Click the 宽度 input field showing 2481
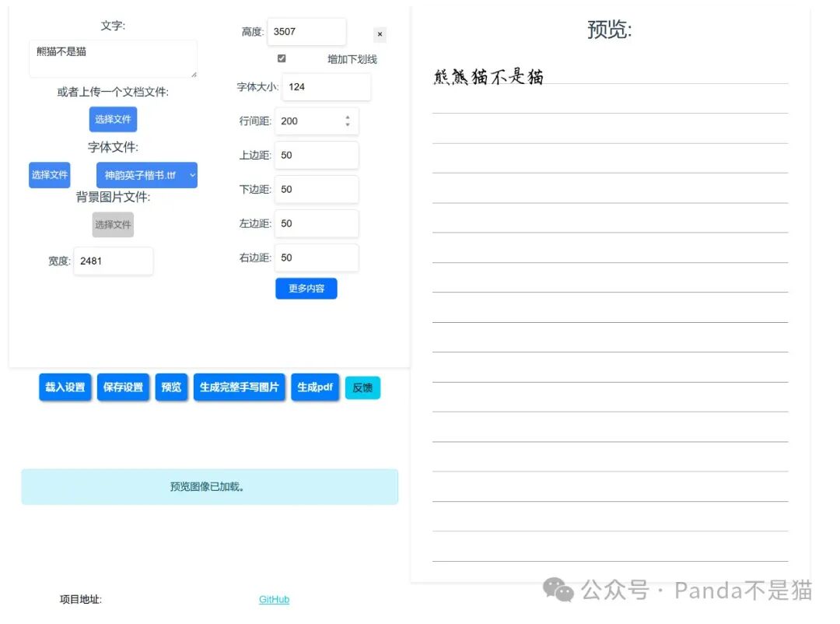The image size is (840, 624). (114, 261)
